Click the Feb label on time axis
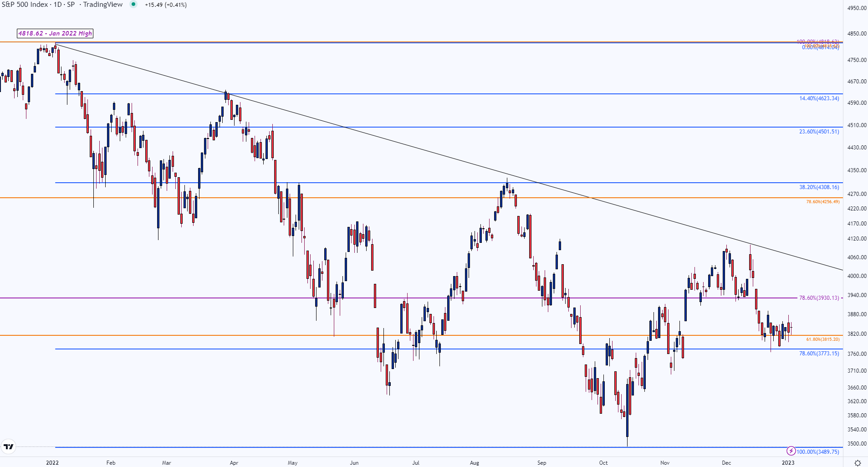This screenshot has width=868, height=467. (x=111, y=463)
